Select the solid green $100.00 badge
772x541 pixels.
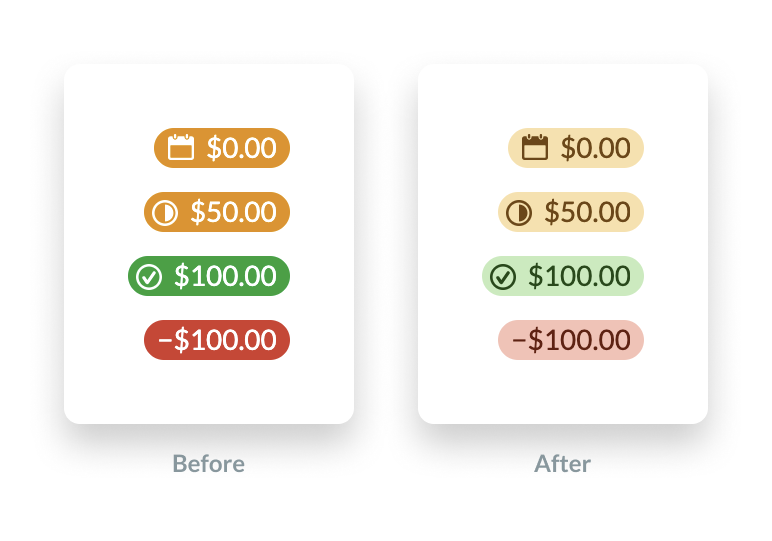[x=209, y=276]
